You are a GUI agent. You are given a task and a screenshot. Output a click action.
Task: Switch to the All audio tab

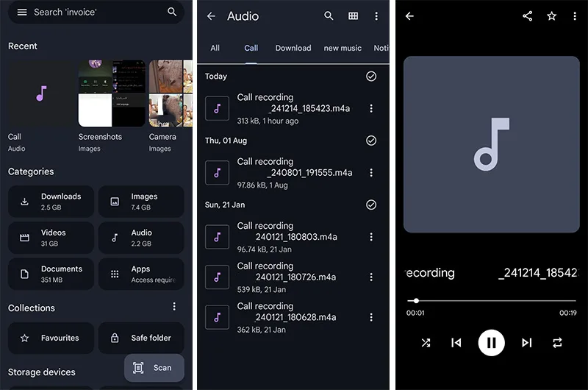coord(215,48)
